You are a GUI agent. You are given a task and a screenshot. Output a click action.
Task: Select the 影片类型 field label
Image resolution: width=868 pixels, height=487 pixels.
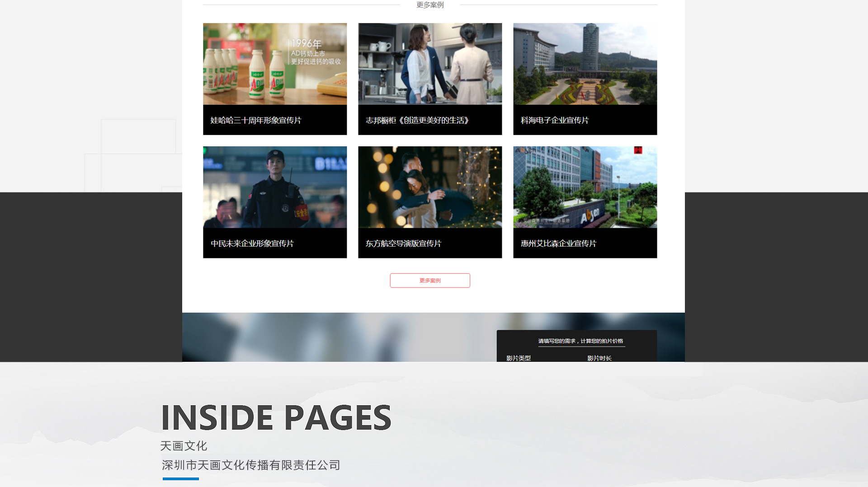[519, 358]
